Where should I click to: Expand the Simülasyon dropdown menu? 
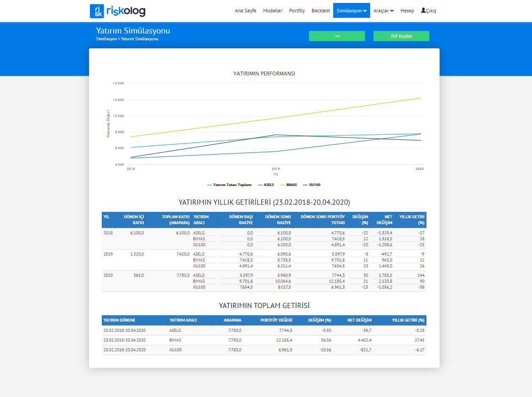coord(351,11)
